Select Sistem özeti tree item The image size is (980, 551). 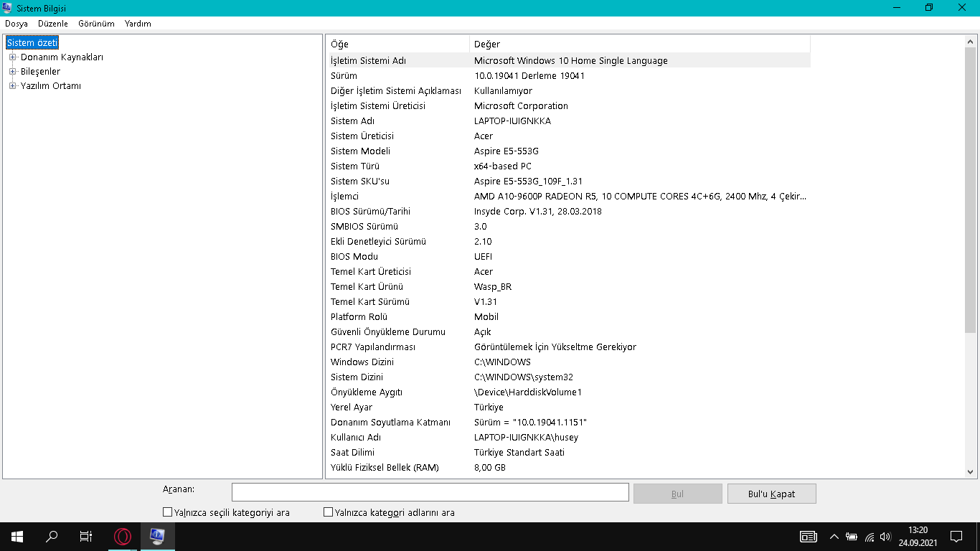click(32, 43)
